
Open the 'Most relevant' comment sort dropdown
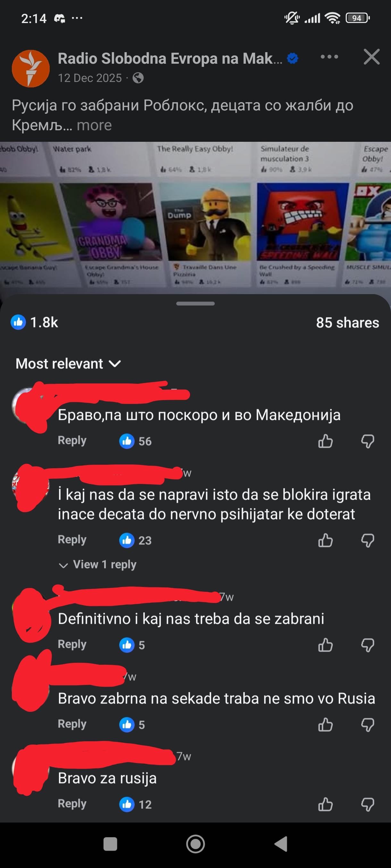tap(68, 364)
